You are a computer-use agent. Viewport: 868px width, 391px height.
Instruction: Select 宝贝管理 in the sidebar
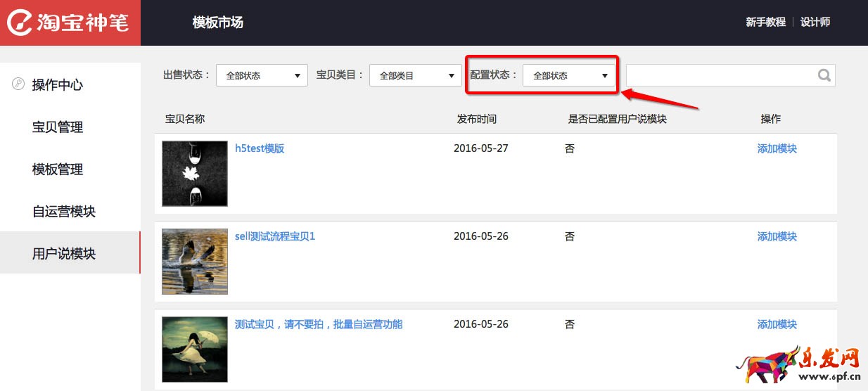58,127
